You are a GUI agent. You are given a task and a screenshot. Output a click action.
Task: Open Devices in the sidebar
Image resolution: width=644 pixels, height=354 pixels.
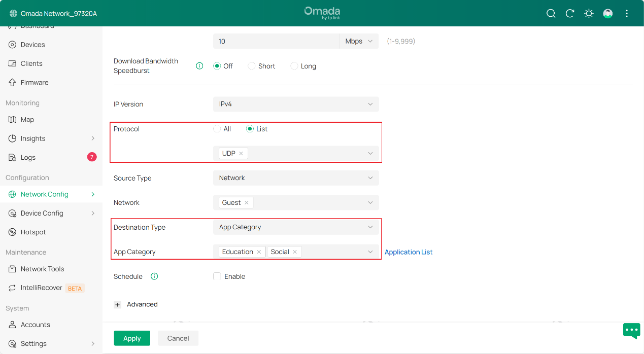[x=32, y=45]
